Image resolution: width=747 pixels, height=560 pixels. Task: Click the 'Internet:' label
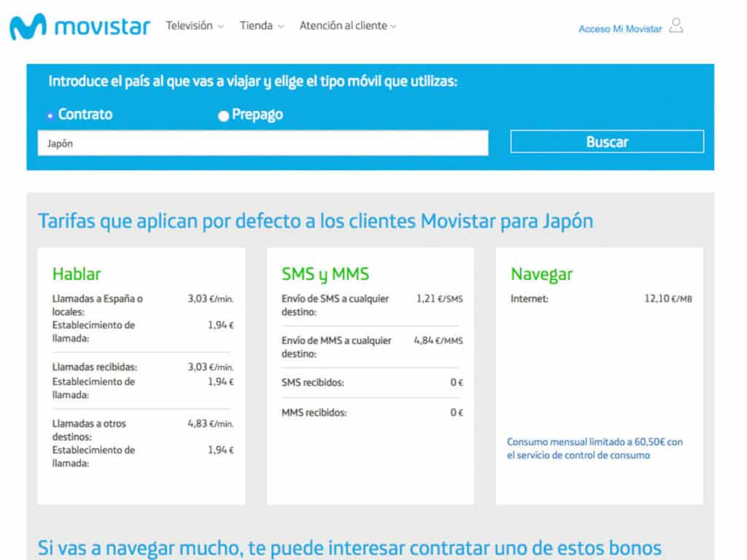530,298
